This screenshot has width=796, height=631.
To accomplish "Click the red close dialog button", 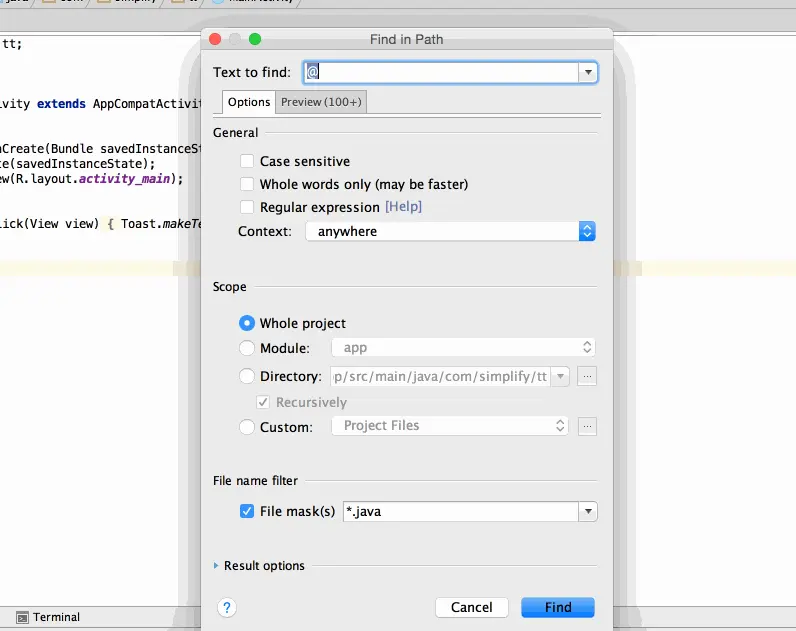I will point(215,39).
